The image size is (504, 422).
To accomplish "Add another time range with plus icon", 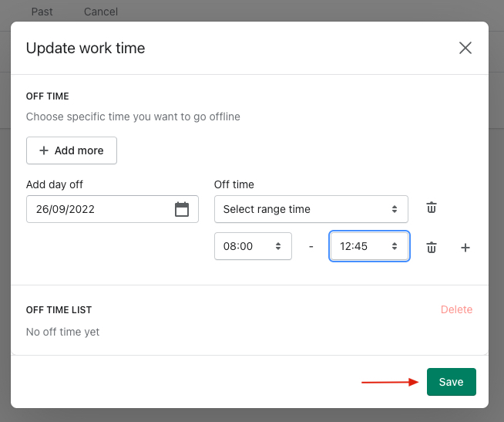I will 465,248.
